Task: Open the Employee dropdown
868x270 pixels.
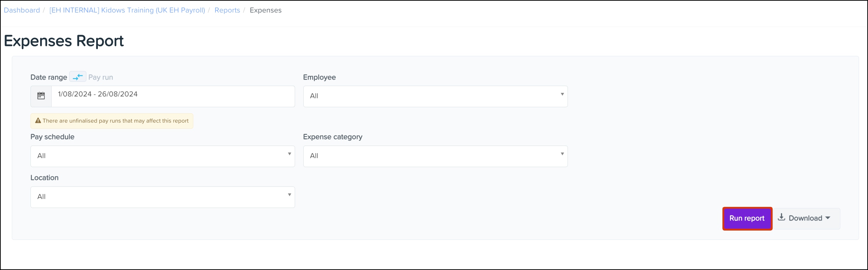Action: click(435, 96)
